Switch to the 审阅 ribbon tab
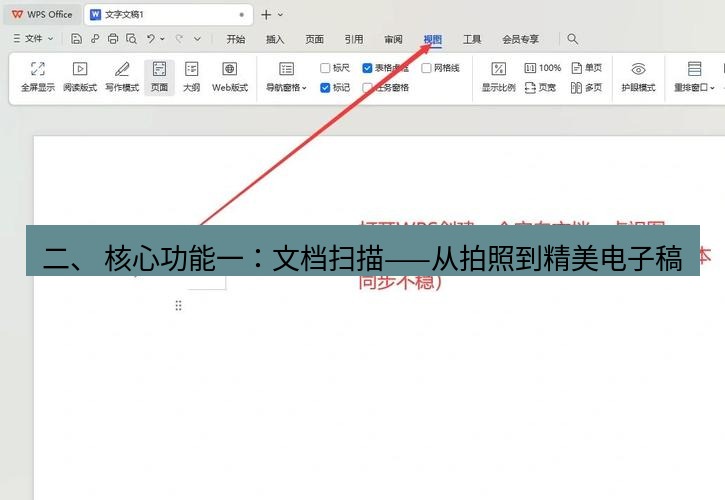Image resolution: width=725 pixels, height=500 pixels. click(393, 39)
